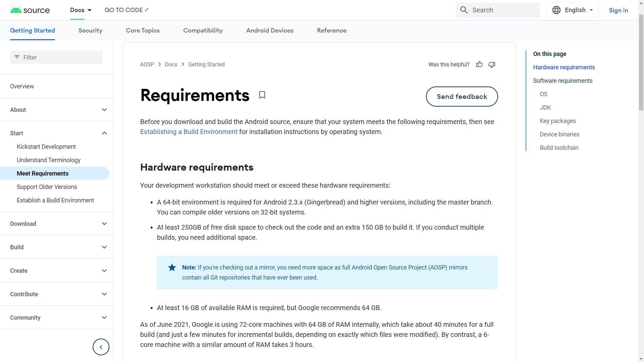Click the thumbs down not helpful icon
This screenshot has height=362, width=644.
click(492, 65)
